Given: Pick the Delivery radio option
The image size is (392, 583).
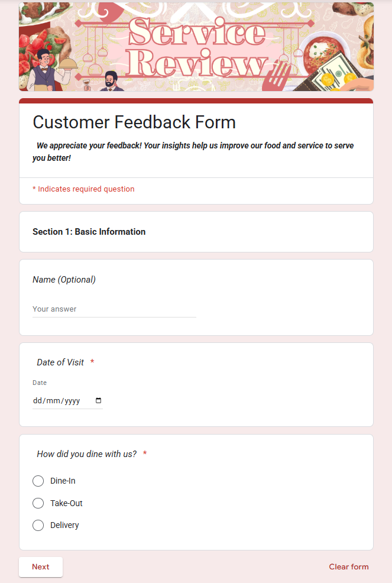Looking at the screenshot, I should [38, 525].
